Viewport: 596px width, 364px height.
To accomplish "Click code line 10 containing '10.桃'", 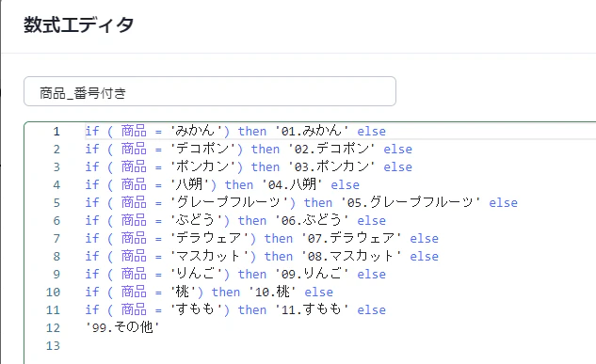I will (x=209, y=292).
